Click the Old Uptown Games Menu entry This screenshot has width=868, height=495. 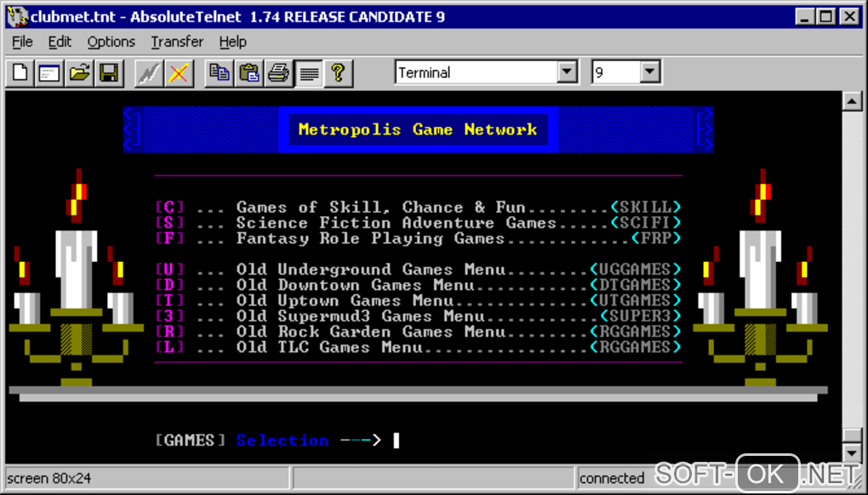418,300
